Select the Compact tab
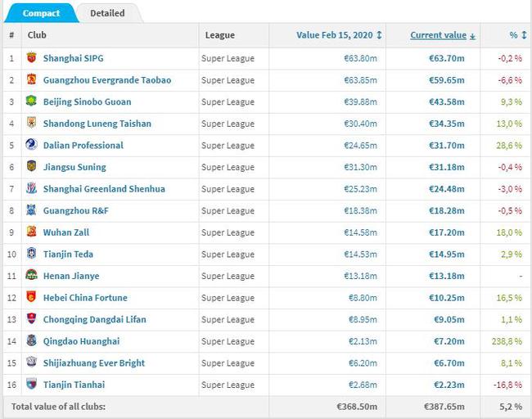Image resolution: width=532 pixels, height=419 pixels. point(41,13)
